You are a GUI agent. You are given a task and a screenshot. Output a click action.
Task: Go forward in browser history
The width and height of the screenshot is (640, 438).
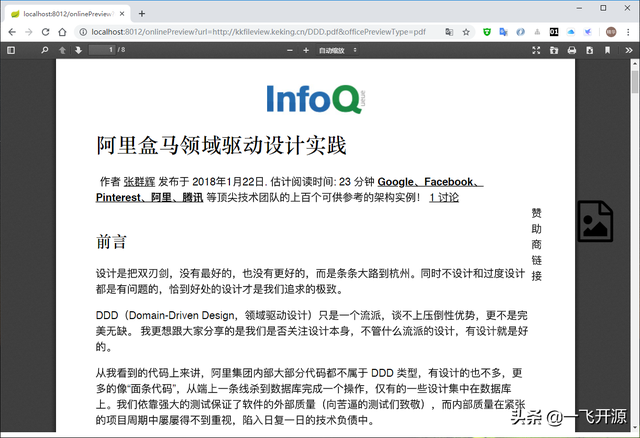[x=29, y=32]
